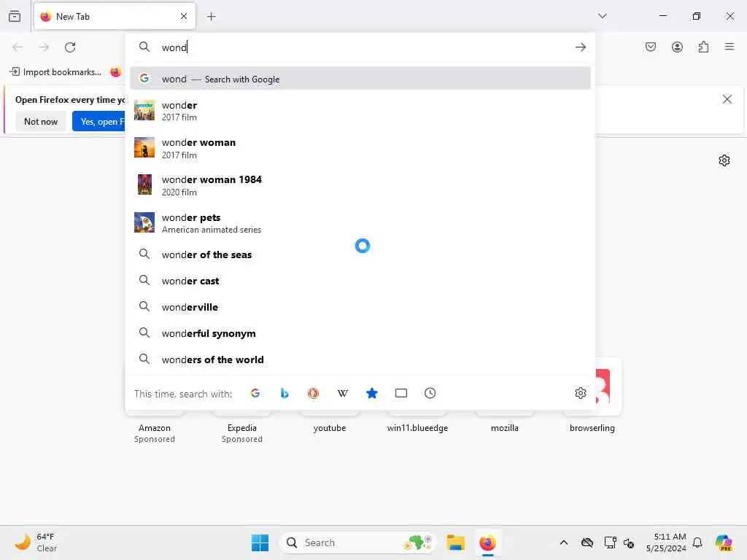Open search settings gear in dropdown
This screenshot has width=747, height=560.
pos(580,393)
